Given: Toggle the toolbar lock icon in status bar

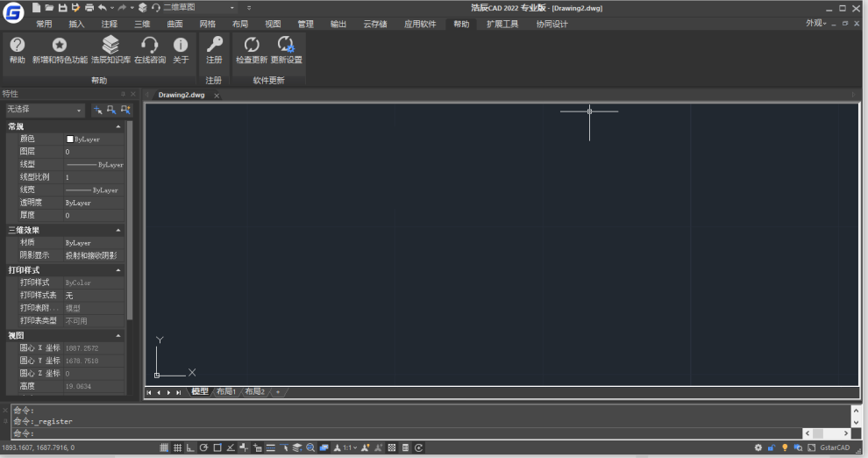Looking at the screenshot, I should tap(772, 447).
